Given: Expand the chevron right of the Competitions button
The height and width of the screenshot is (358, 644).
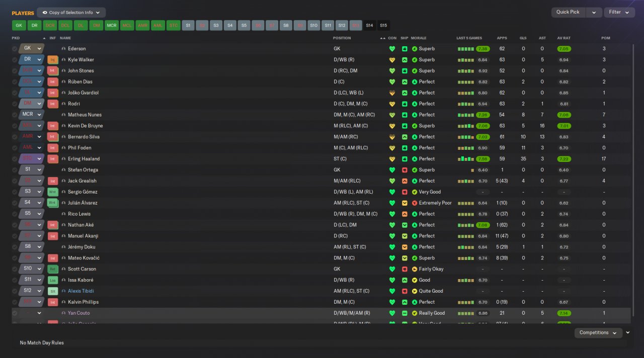Looking at the screenshot, I should 628,333.
